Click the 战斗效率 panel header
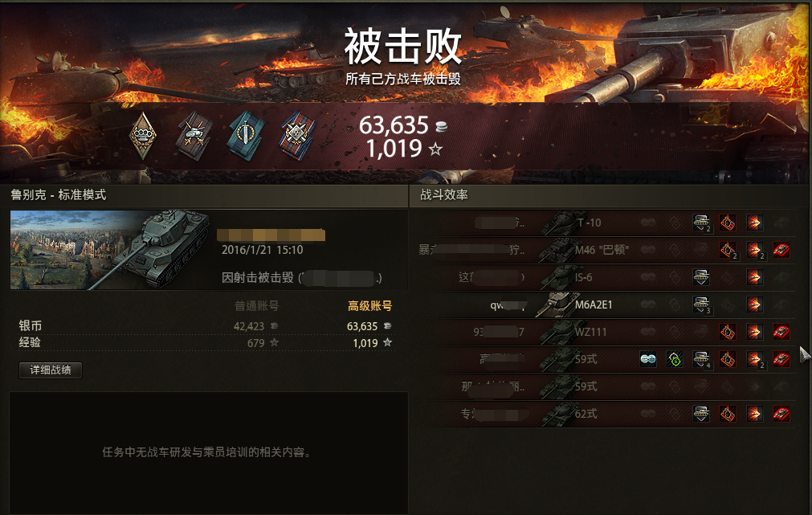The image size is (812, 515). [444, 194]
